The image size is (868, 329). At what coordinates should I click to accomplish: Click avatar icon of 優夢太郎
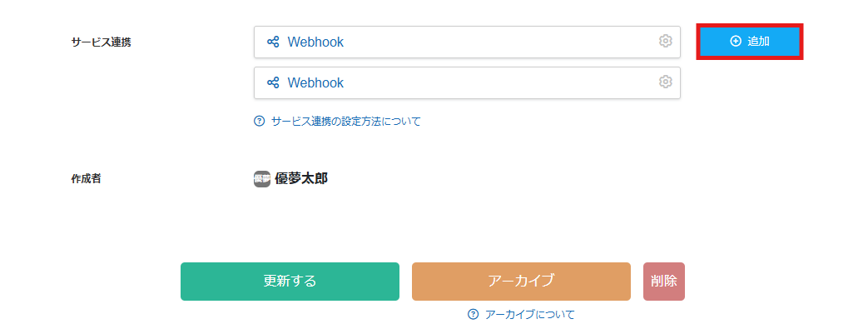click(262, 179)
